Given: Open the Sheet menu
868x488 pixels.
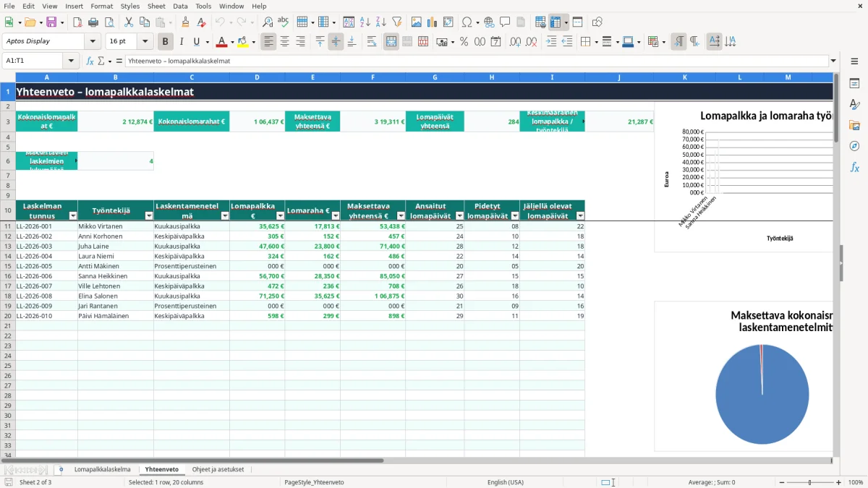Looking at the screenshot, I should pyautogui.click(x=156, y=6).
